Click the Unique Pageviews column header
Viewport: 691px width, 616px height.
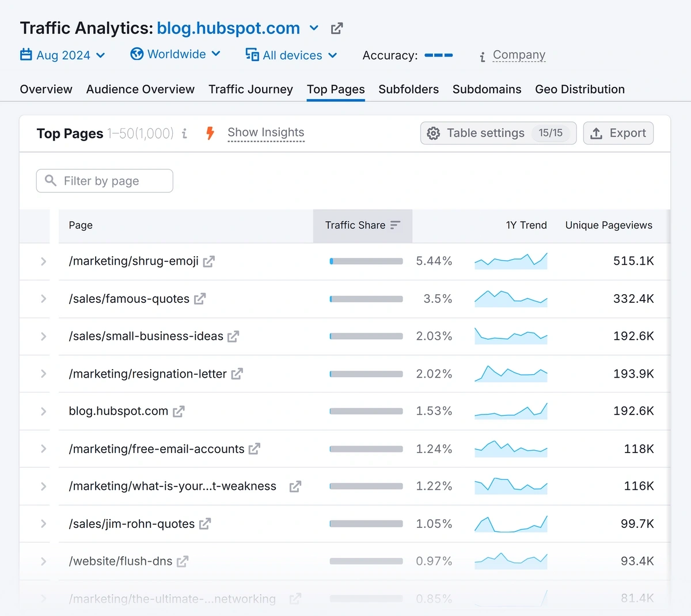(x=609, y=225)
